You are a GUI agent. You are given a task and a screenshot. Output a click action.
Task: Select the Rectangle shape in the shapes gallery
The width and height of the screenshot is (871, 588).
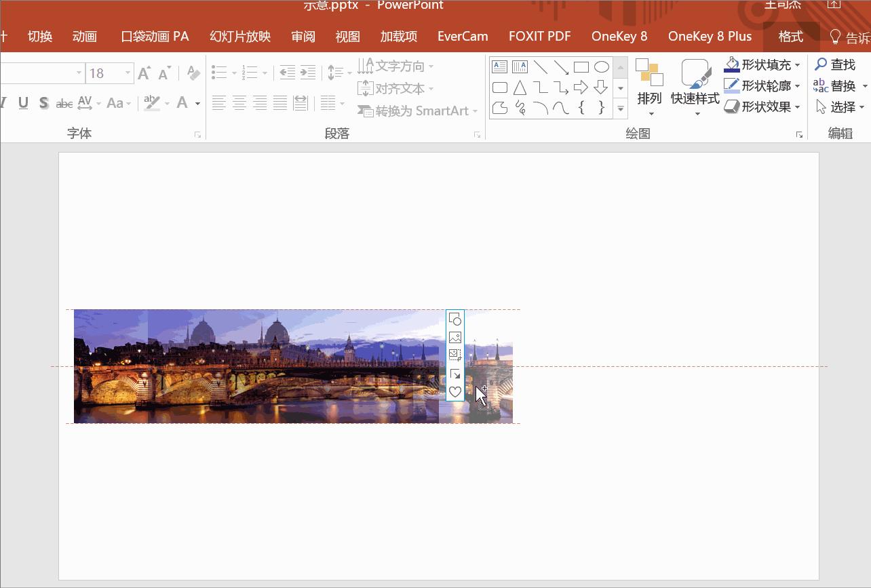581,66
